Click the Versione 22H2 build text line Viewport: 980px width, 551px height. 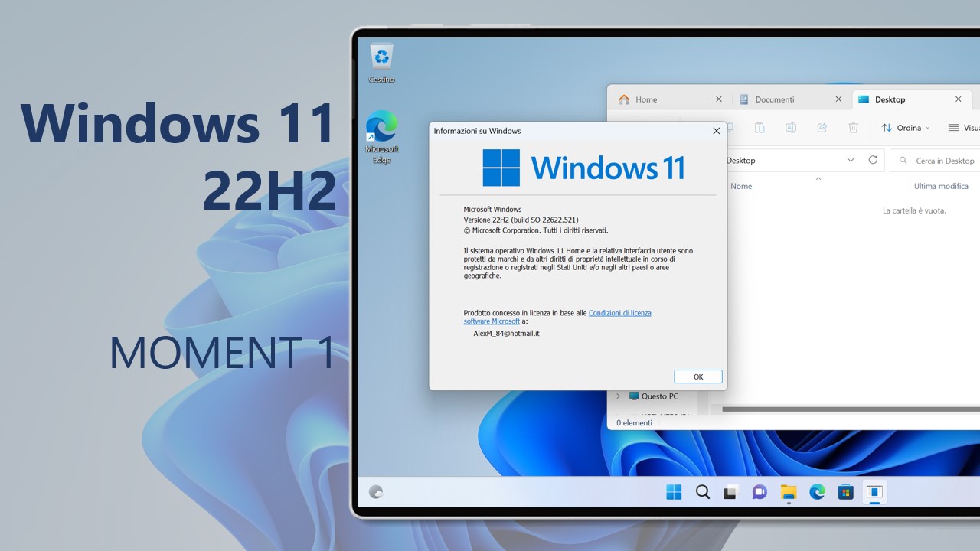(521, 220)
